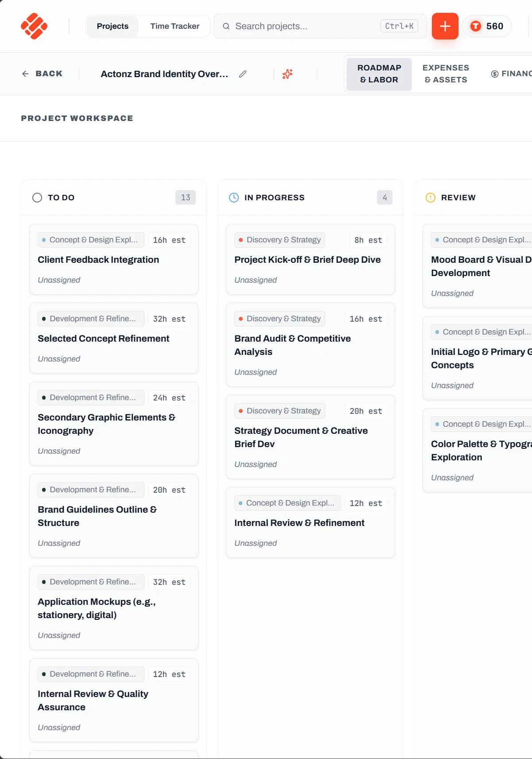Click Unassigned on Client Feedback Integration
532x759 pixels.
[59, 280]
